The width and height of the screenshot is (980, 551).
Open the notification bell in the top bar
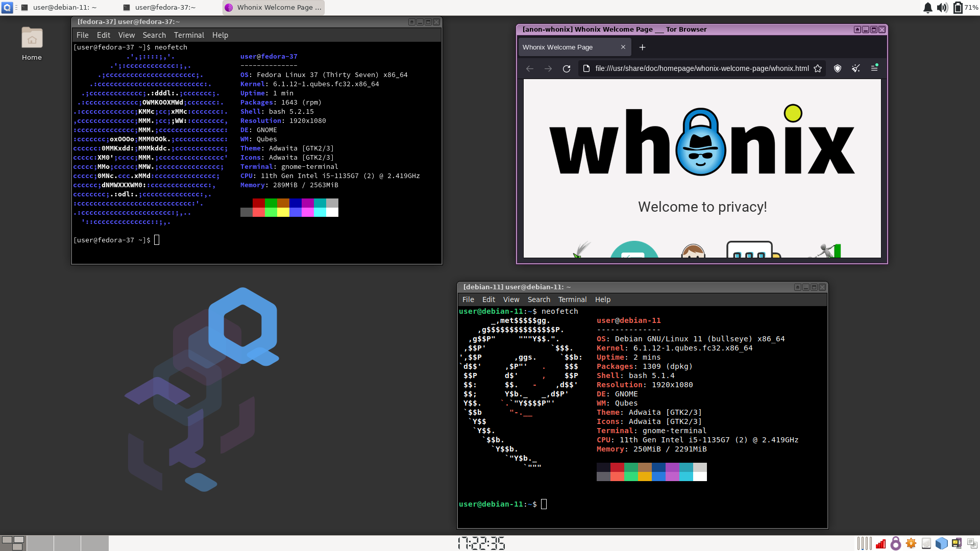(x=927, y=8)
